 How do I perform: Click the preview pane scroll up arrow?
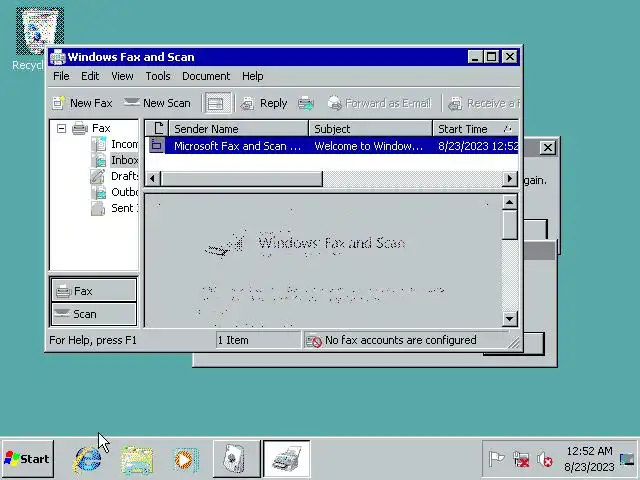pos(509,202)
